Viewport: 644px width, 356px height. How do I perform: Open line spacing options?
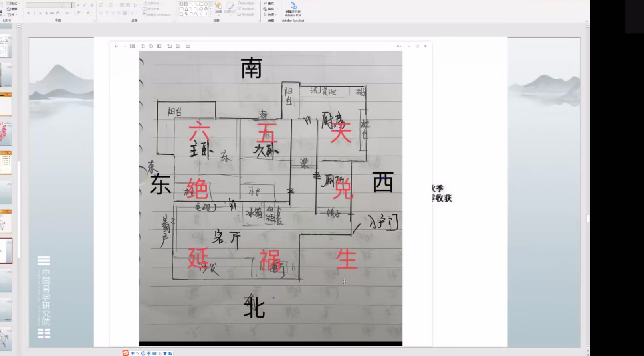(x=136, y=5)
